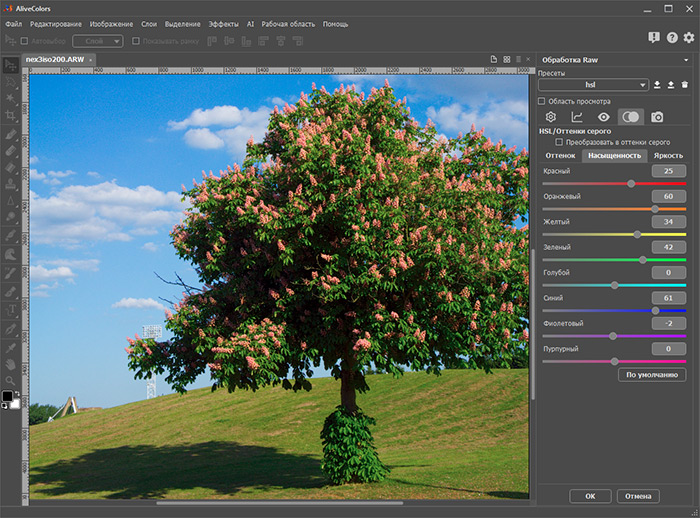Click the По умолчанию button

tap(652, 375)
